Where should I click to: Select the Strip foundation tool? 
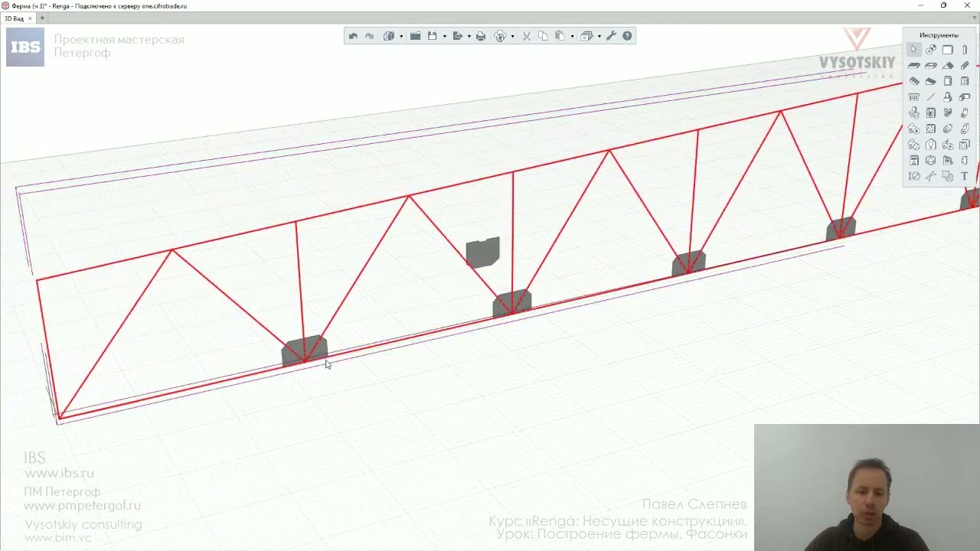click(x=965, y=97)
